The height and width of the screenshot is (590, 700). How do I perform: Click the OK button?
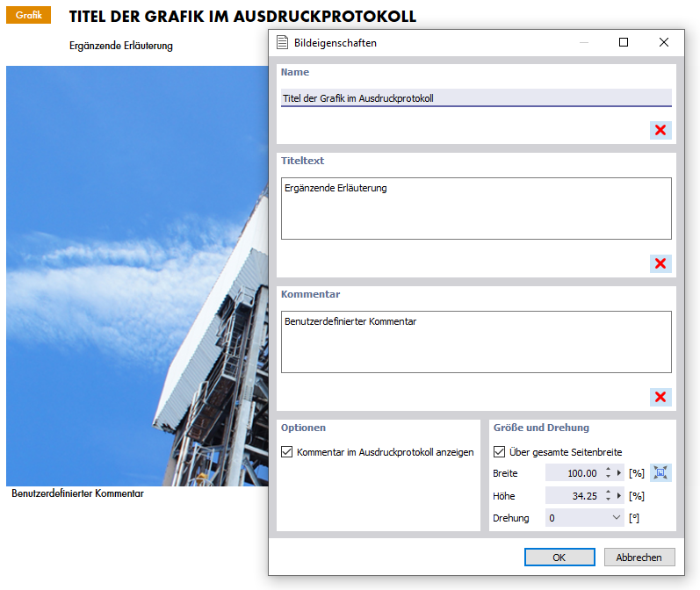[x=559, y=557]
